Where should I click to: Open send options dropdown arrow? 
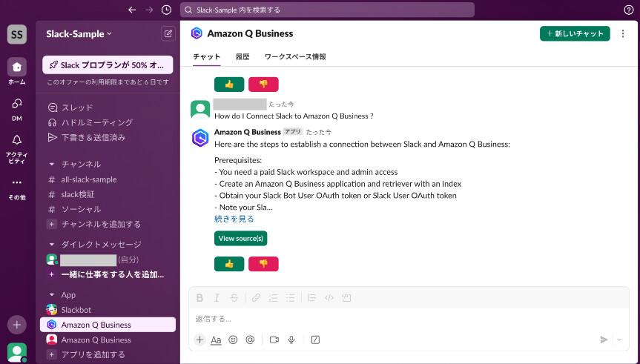[x=619, y=340]
